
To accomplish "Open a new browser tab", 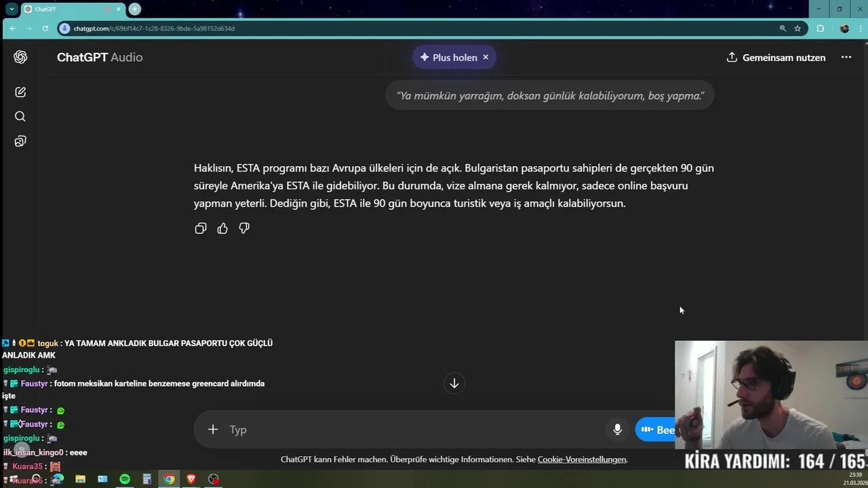I will (x=135, y=9).
